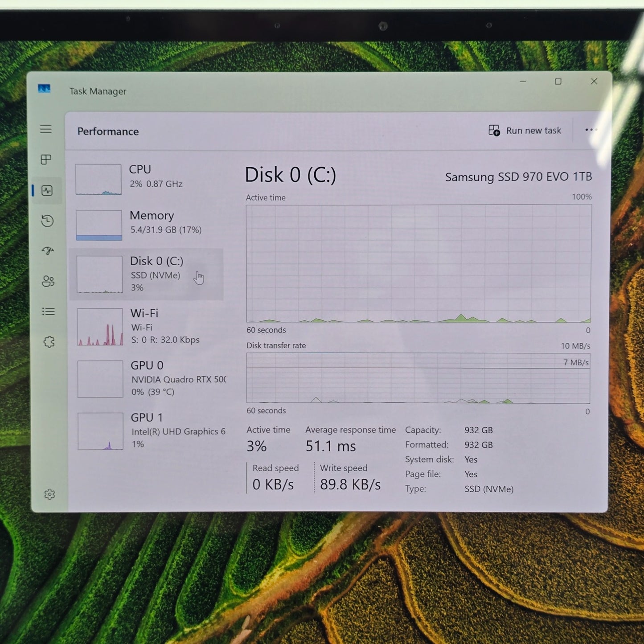This screenshot has width=644, height=644.
Task: Maximize the Task Manager window
Action: pyautogui.click(x=558, y=82)
